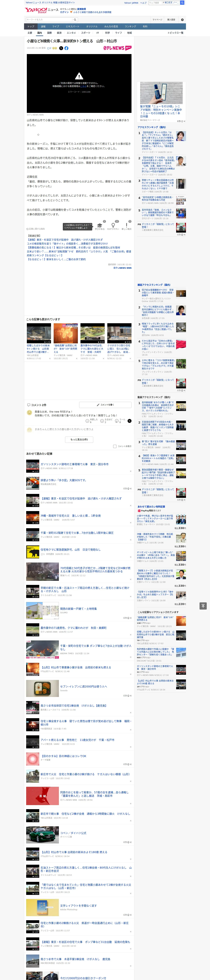The image size is (210, 980).
Task: Share the article on X
Action: pos(61,48)
